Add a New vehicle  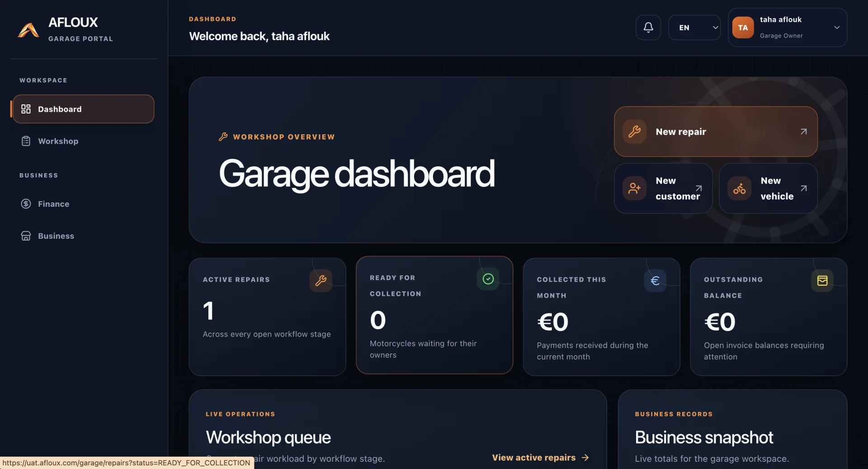768,188
